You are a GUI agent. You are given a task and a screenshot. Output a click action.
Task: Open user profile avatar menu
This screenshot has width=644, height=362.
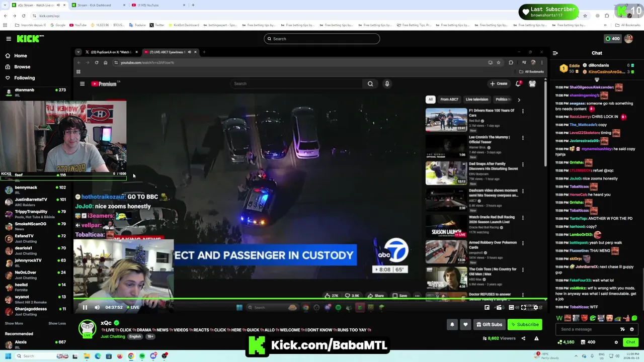(x=628, y=39)
